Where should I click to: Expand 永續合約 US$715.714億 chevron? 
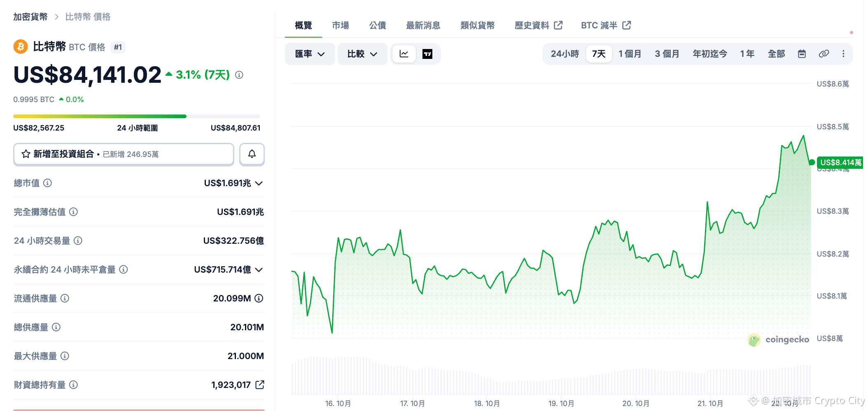coord(259,270)
